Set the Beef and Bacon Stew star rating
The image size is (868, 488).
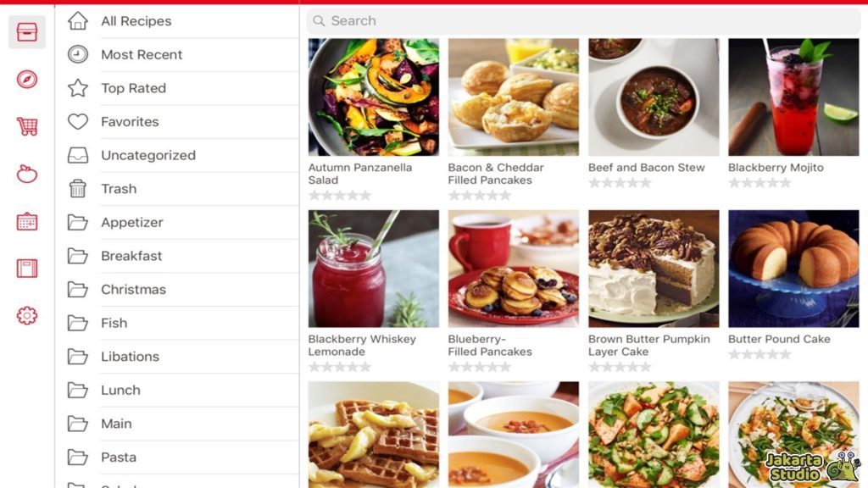[x=620, y=183]
